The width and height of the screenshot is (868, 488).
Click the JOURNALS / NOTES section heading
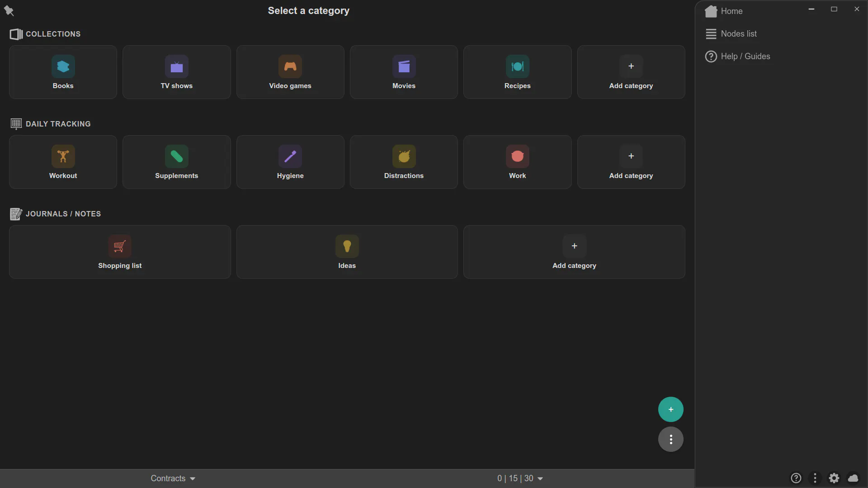pos(63,214)
